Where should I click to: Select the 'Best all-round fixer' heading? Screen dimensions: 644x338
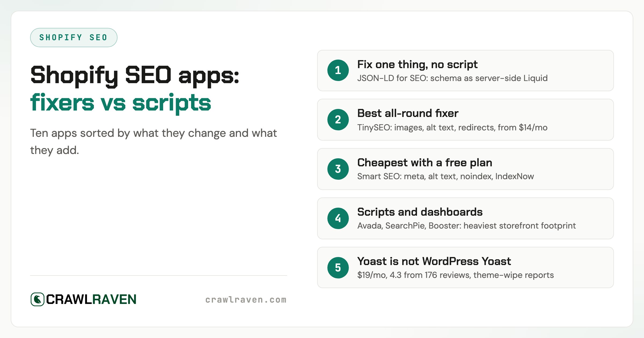408,113
